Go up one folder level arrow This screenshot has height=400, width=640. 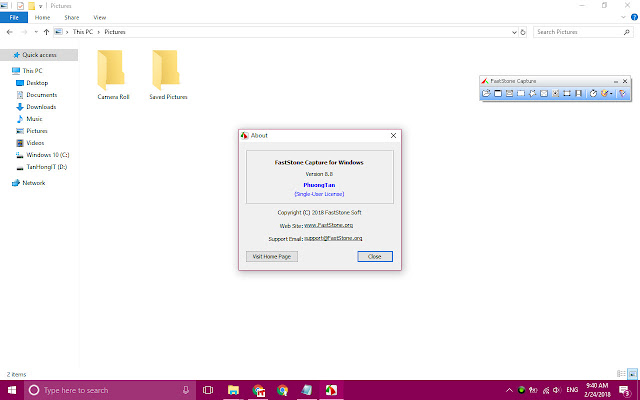pos(46,32)
